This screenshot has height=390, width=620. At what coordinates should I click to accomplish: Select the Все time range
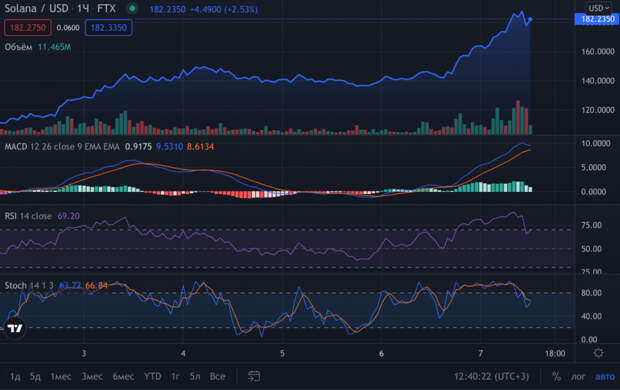(217, 377)
